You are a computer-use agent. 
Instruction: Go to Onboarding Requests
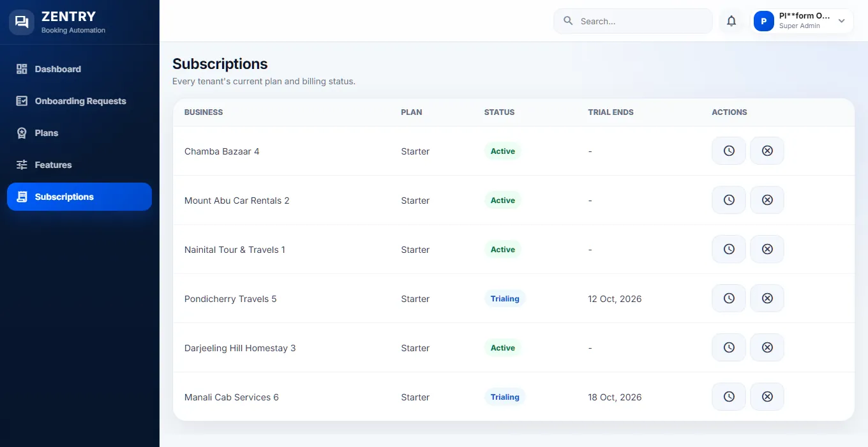tap(79, 101)
